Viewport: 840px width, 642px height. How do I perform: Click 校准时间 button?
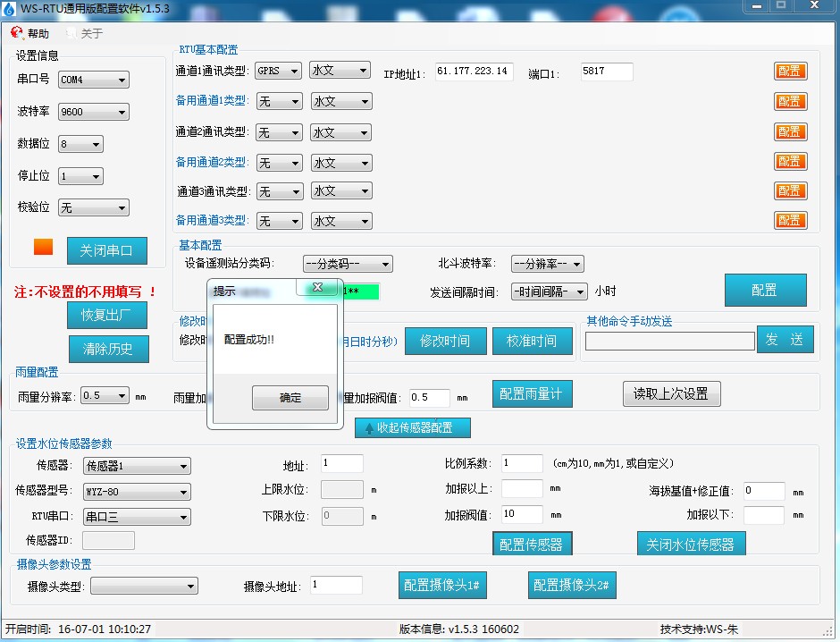(532, 341)
